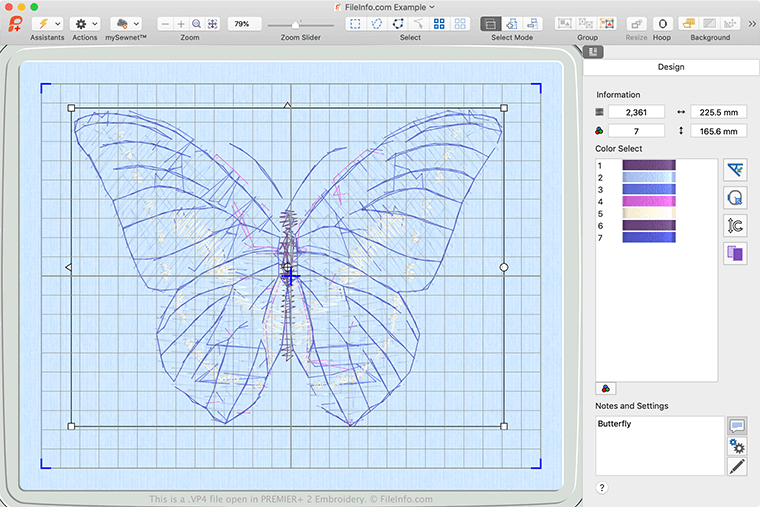The height and width of the screenshot is (507, 760).
Task: Select color 1 dark purple swatch
Action: coord(649,165)
